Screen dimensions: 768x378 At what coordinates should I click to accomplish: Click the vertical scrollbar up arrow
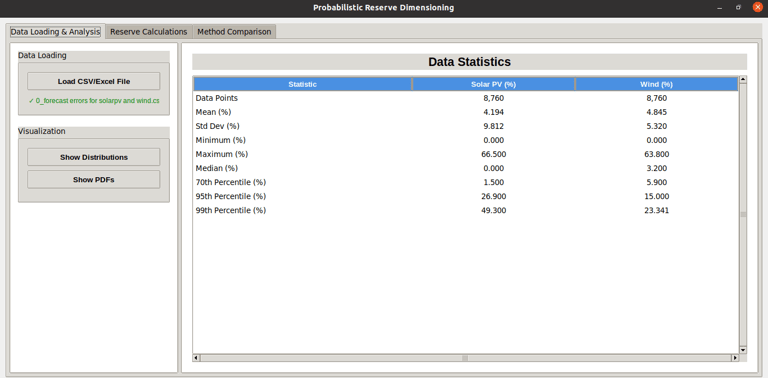pos(743,79)
